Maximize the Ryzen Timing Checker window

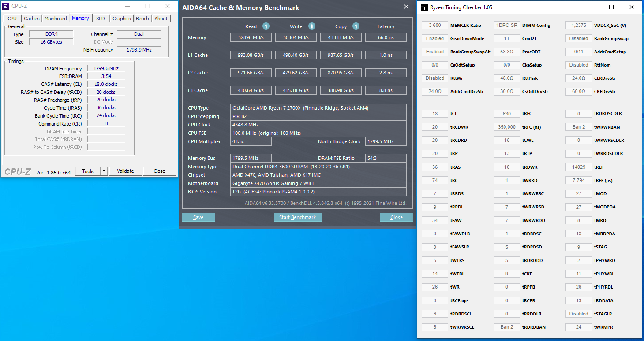click(611, 7)
